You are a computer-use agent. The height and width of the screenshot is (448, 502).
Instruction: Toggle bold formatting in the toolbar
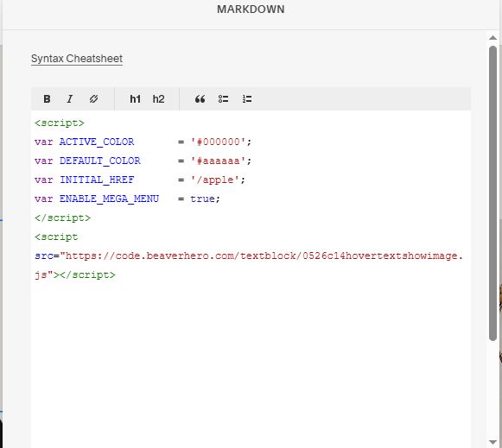47,99
